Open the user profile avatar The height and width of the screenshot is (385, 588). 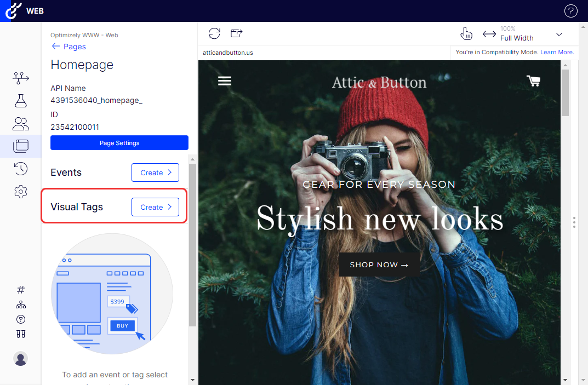(21, 359)
